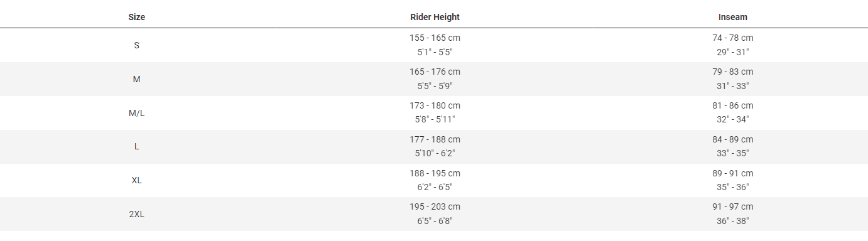Click the Inseam column header
The image size is (868, 241).
(x=732, y=18)
